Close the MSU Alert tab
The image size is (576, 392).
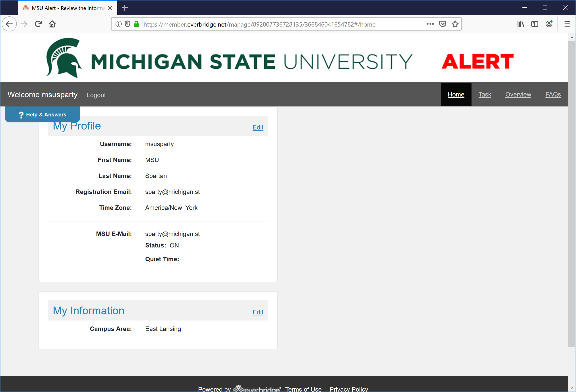click(x=110, y=8)
